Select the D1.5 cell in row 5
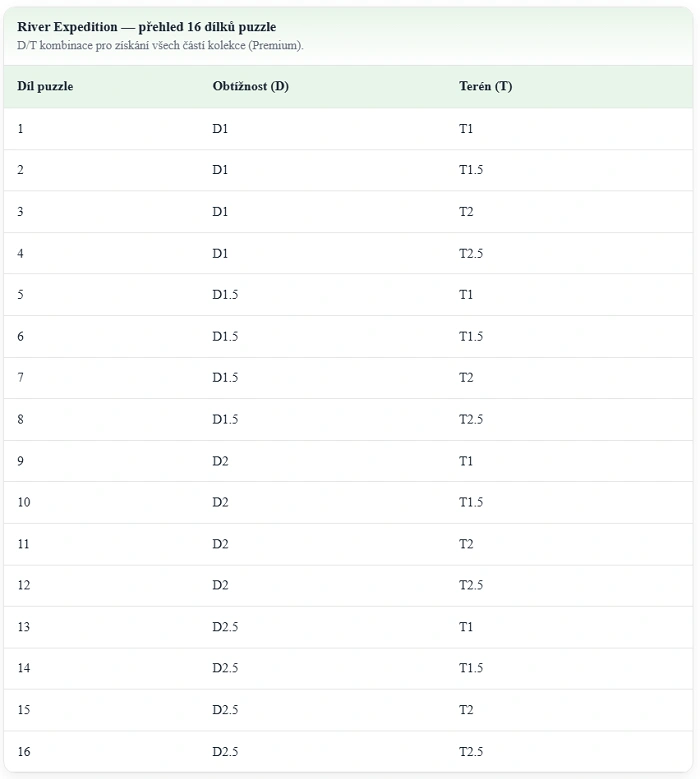The image size is (700, 779). tap(225, 295)
